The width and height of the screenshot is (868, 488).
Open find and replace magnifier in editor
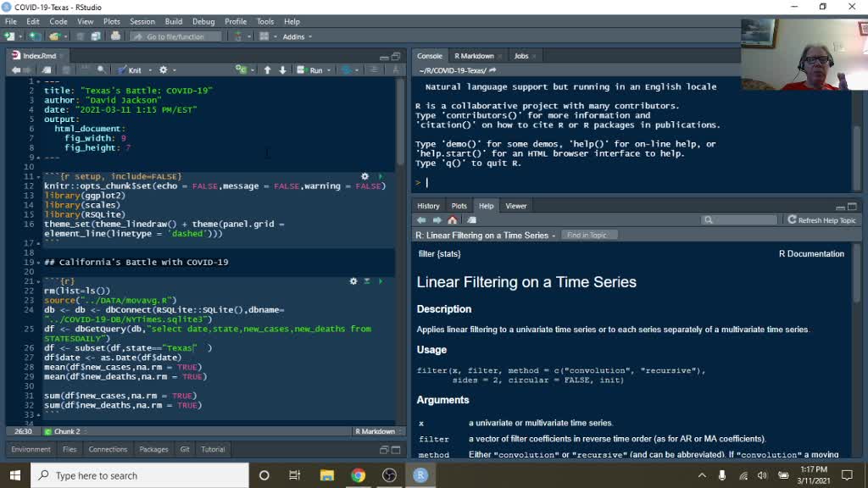click(102, 70)
